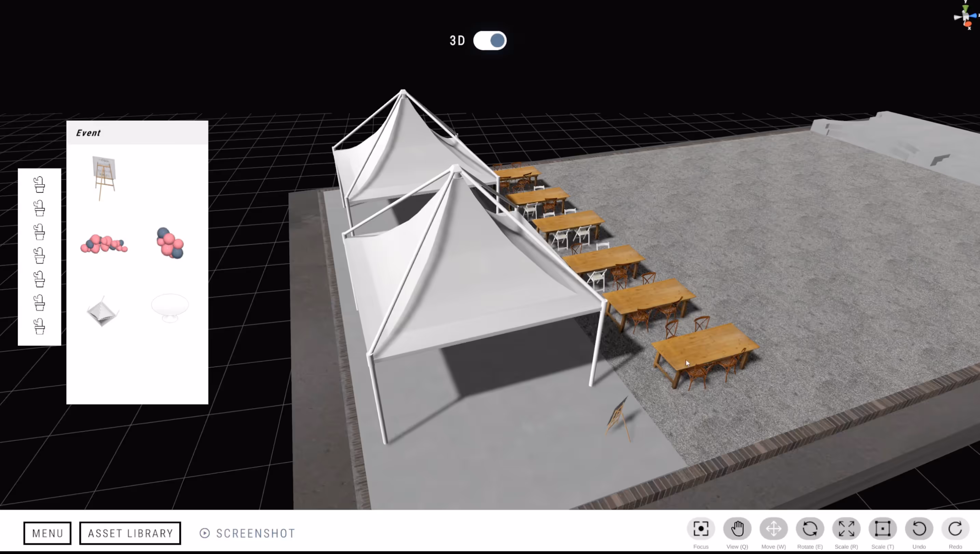Viewport: 980px width, 554px height.
Task: Take a SCREENSHOT of the scene
Action: pyautogui.click(x=248, y=533)
